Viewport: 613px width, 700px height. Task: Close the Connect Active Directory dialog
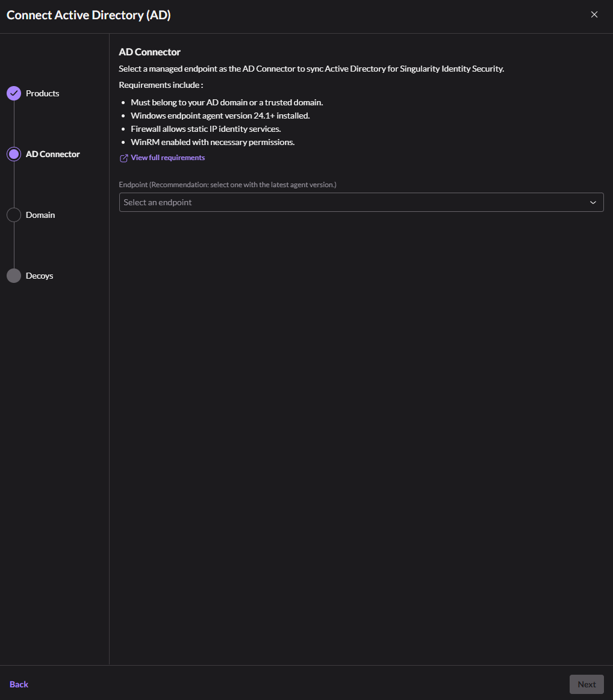click(594, 15)
